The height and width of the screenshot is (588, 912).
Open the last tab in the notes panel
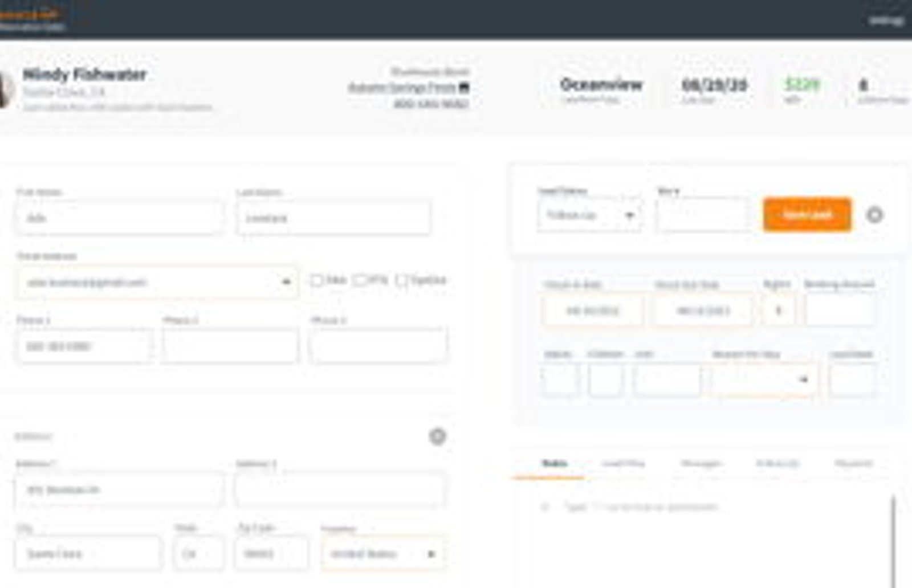tap(853, 463)
